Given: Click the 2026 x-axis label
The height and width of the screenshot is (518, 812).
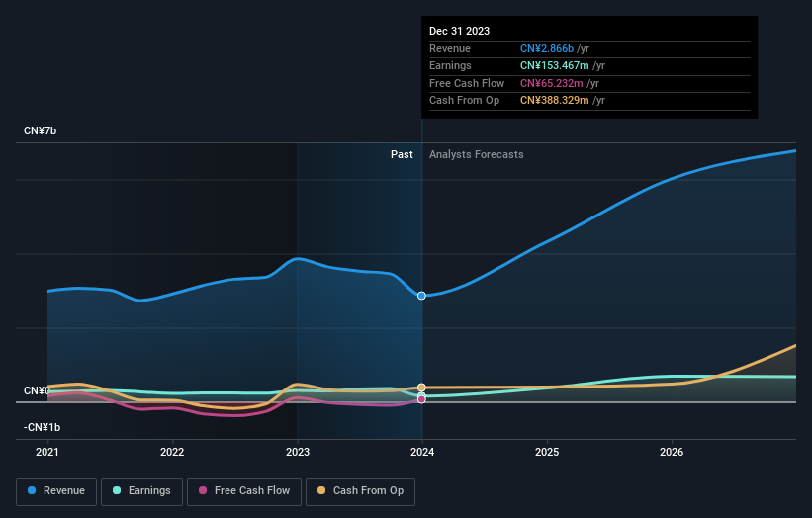Looking at the screenshot, I should 672,453.
